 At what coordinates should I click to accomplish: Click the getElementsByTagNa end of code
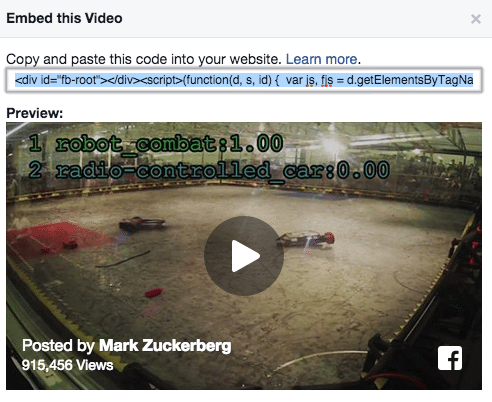click(410, 80)
